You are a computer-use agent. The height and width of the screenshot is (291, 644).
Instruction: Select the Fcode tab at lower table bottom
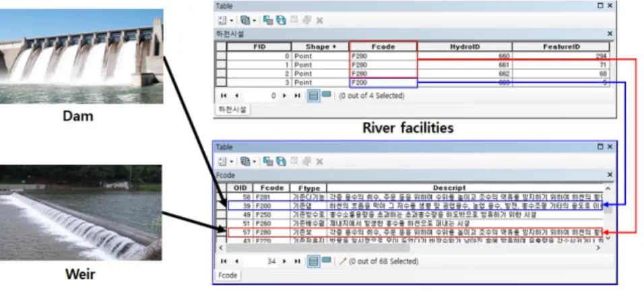(x=228, y=275)
